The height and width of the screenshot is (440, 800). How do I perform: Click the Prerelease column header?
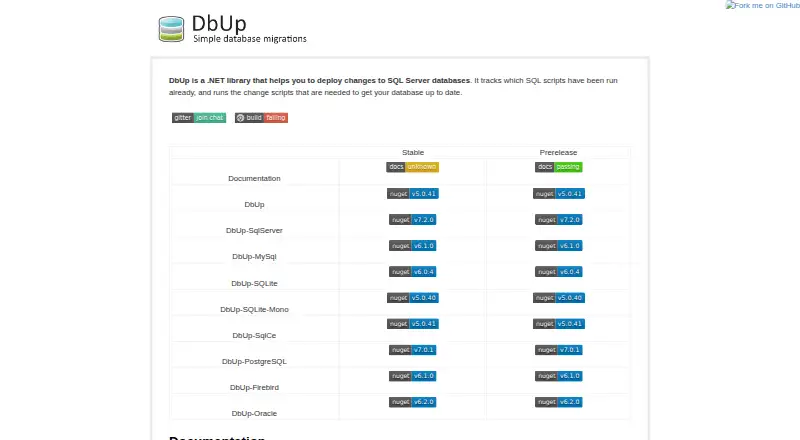[x=558, y=153]
